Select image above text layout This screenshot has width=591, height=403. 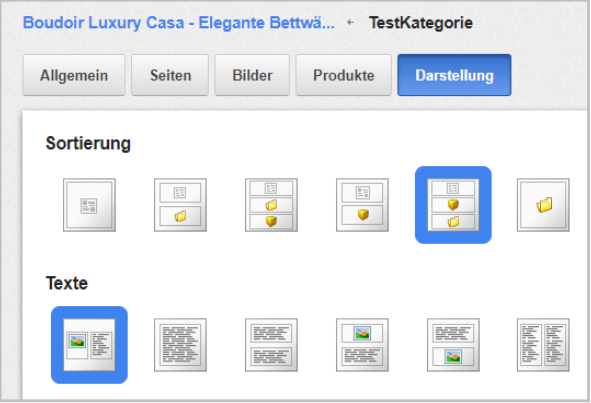click(362, 345)
